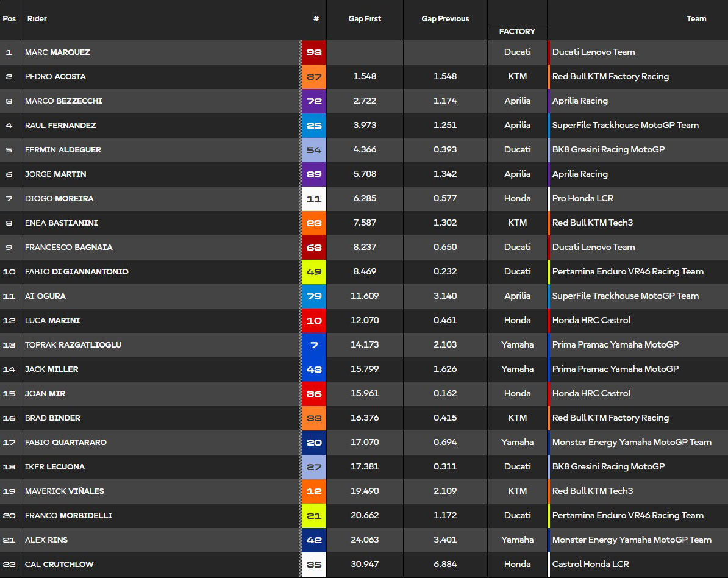This screenshot has height=578, width=728.
Task: Click team SuperFile Trackhouse MotoGP Team in Ogura's row
Action: coord(626,296)
